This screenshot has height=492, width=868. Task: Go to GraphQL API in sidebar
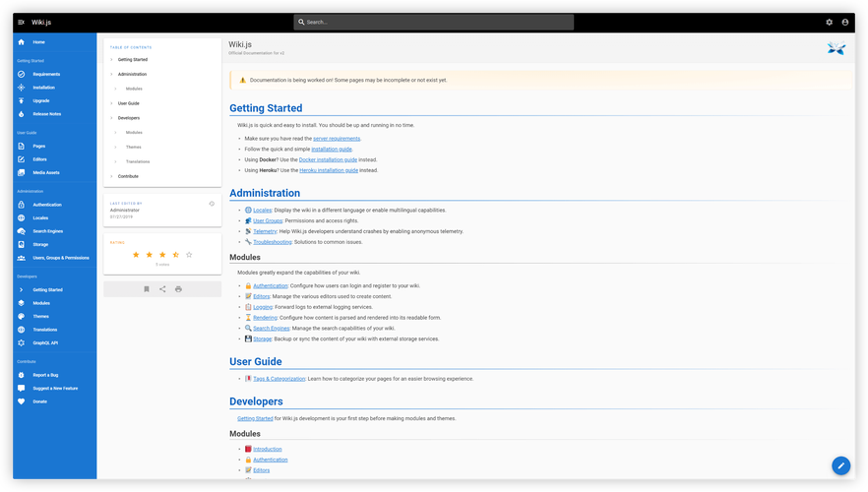pos(46,342)
